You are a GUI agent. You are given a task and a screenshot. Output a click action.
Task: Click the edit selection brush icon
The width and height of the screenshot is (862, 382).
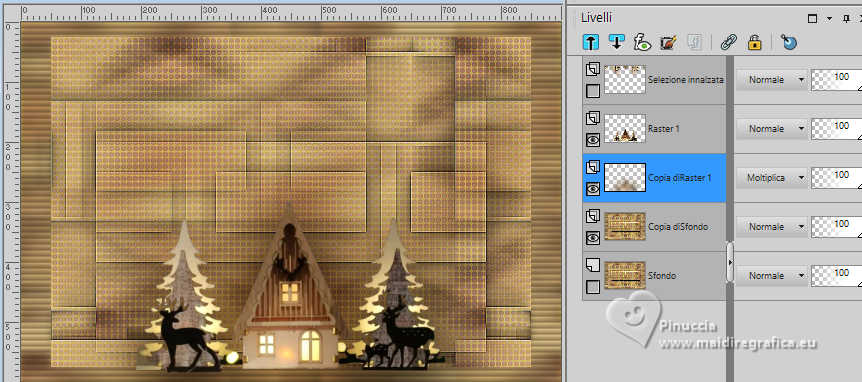tap(668, 42)
